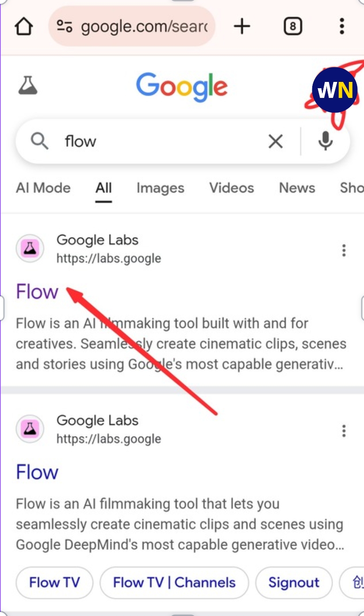
Task: Open Search Labs flask icon
Action: 28,85
